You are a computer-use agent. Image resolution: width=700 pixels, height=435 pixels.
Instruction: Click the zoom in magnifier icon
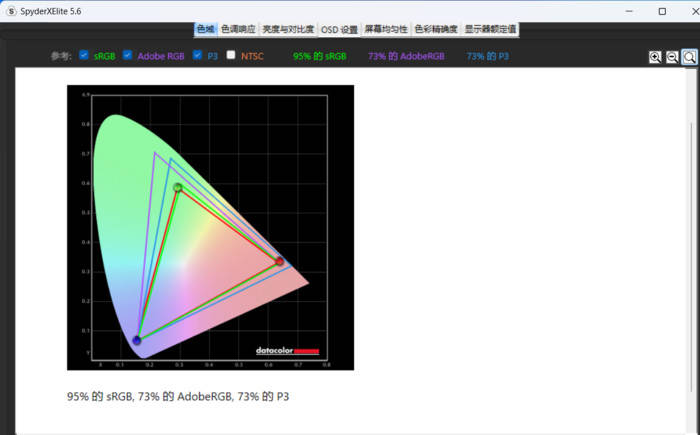coord(655,57)
